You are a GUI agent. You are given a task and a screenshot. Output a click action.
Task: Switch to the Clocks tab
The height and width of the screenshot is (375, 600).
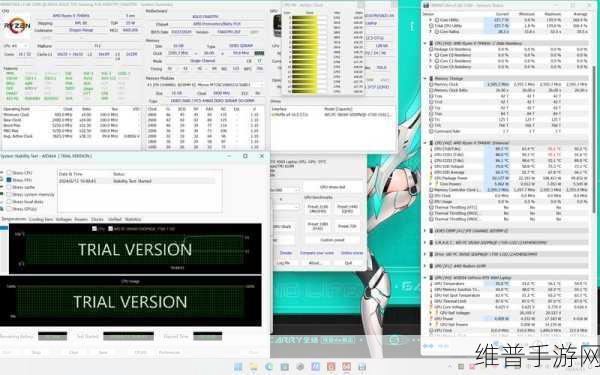point(97,219)
